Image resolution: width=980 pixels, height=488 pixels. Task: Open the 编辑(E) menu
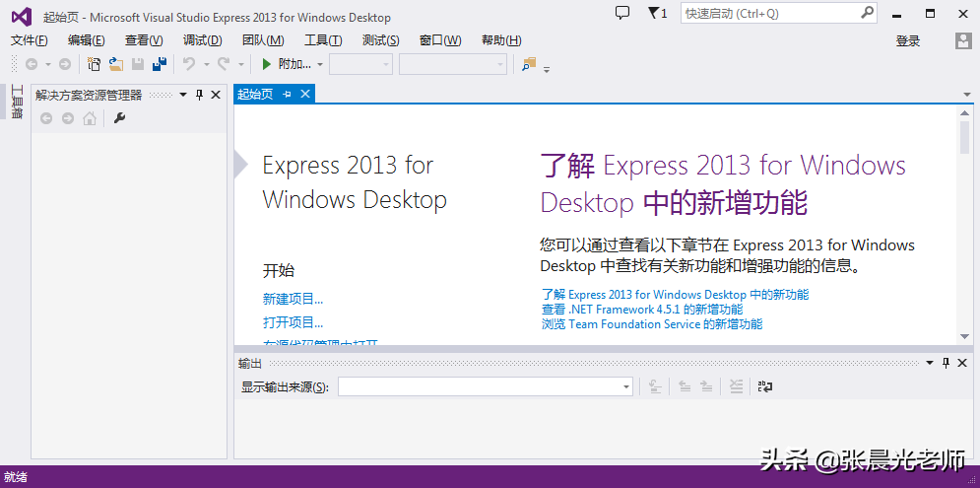click(87, 40)
